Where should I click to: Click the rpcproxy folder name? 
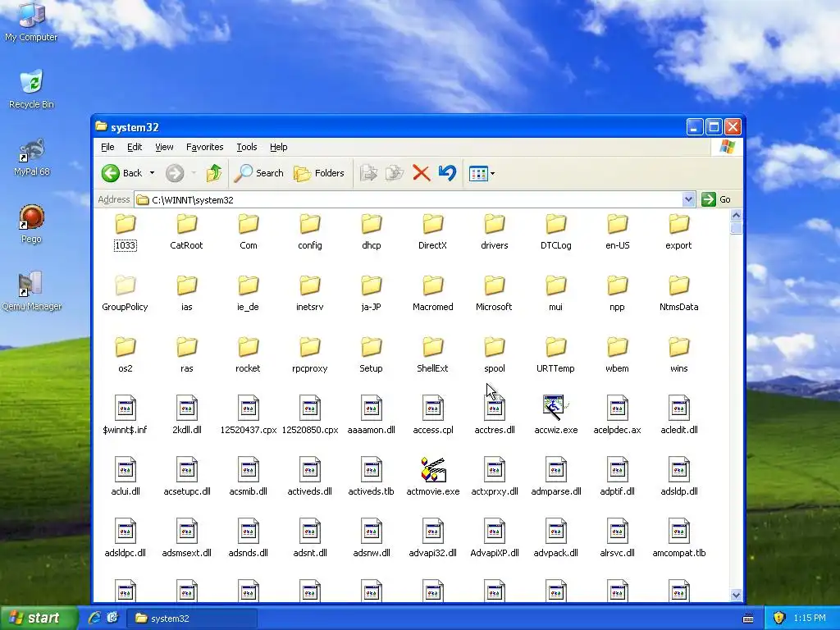[309, 368]
